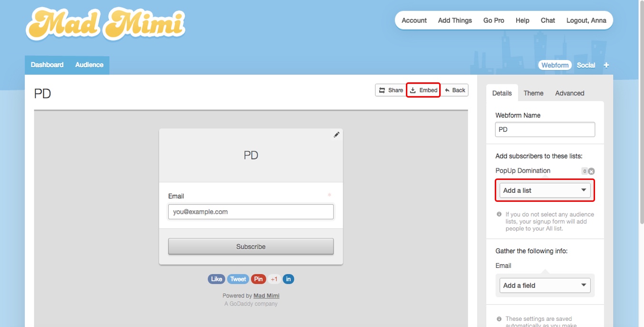Click the Share button
Viewport: 644px width, 327px height.
[390, 90]
